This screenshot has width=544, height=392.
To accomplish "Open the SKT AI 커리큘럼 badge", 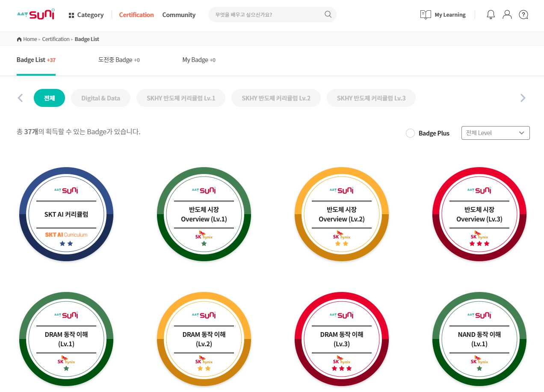I will coord(66,214).
